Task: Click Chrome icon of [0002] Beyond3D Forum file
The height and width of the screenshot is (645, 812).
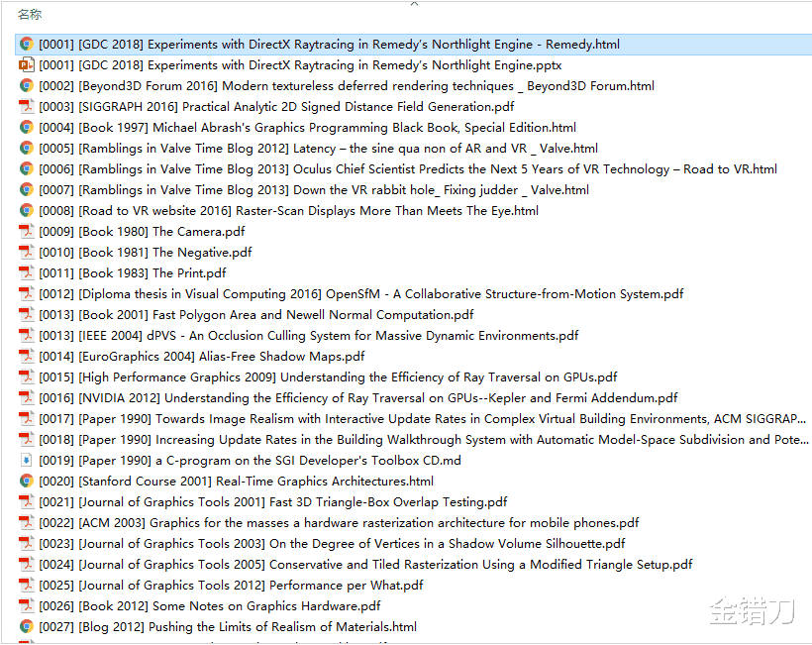Action: coord(27,85)
